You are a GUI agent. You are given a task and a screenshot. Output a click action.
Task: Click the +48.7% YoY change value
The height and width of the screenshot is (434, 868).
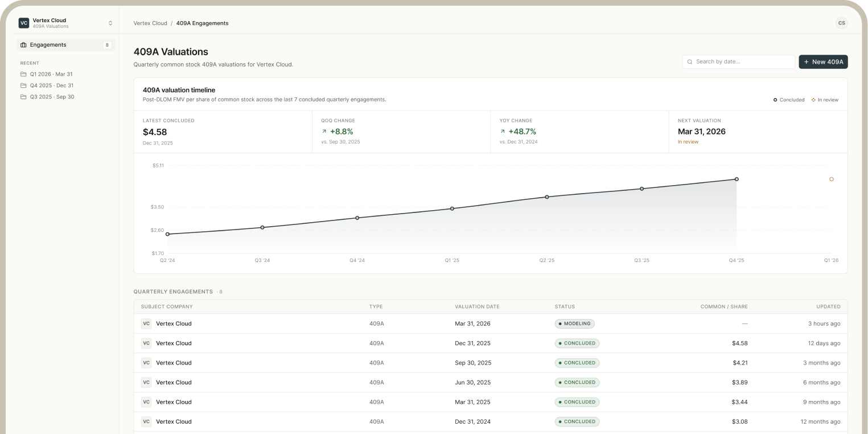pyautogui.click(x=523, y=132)
